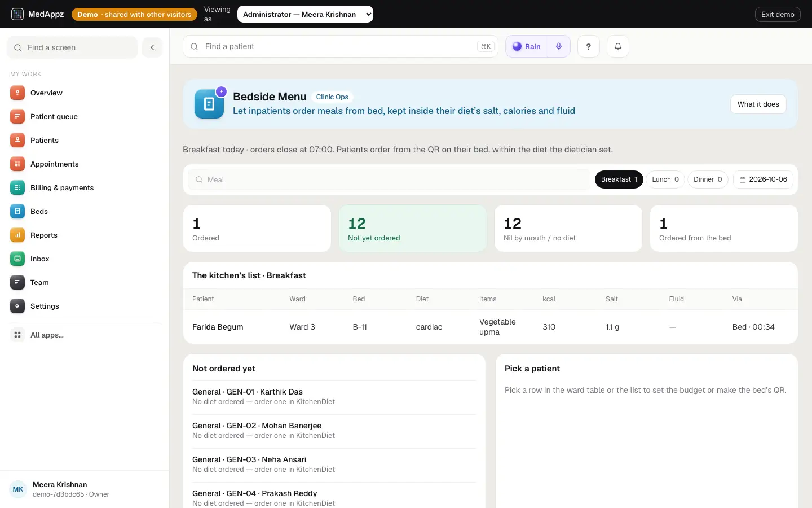Go to Patients icon in sidebar

[17, 141]
